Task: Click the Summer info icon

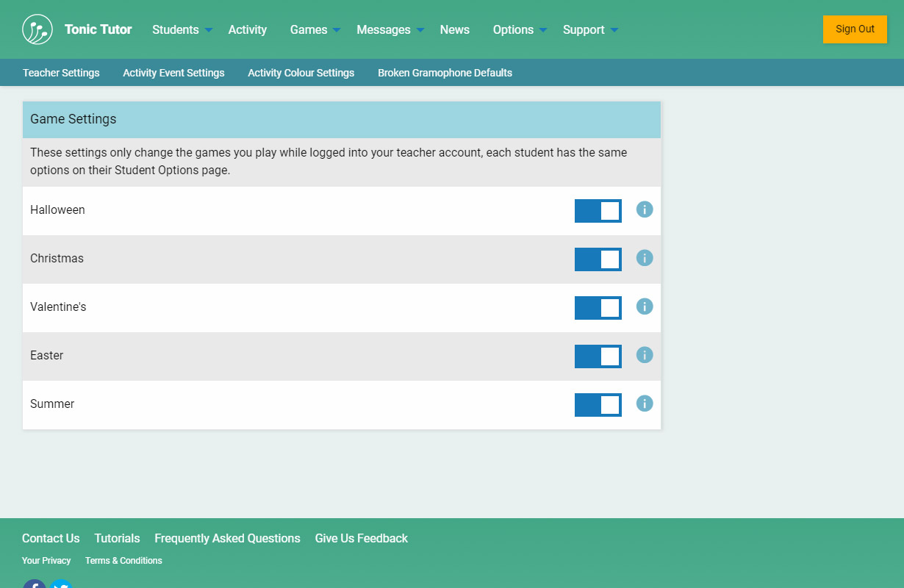Action: (645, 404)
